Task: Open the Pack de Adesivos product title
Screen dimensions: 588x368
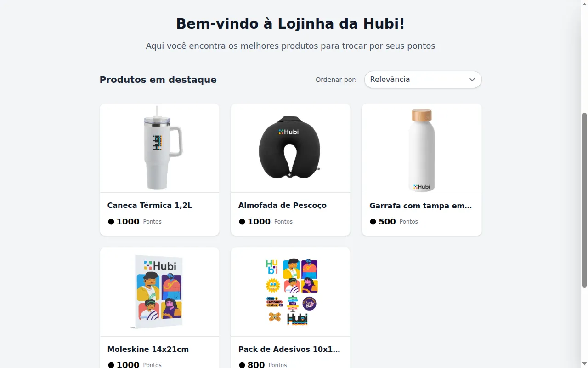Action: click(x=289, y=349)
